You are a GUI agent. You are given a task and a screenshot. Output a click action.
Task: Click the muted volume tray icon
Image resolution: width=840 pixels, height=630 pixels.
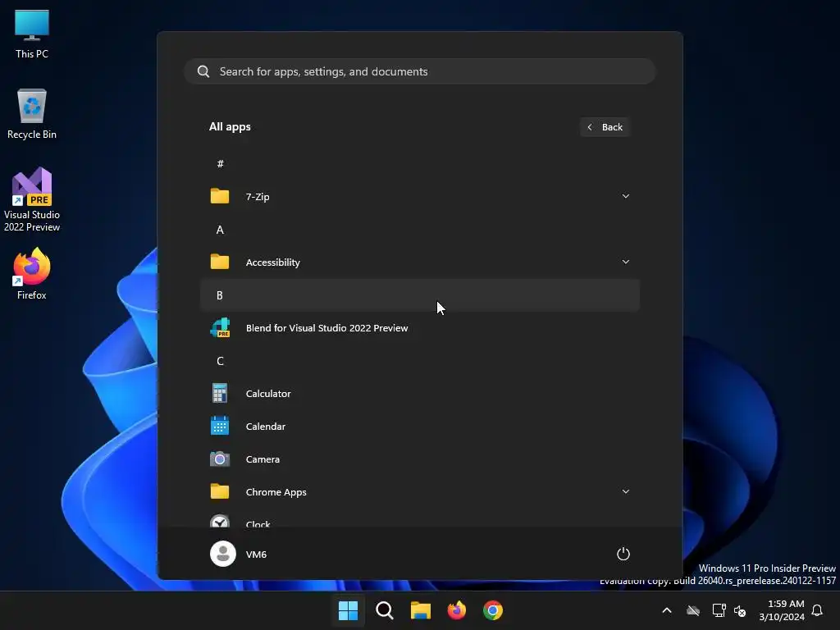tap(740, 610)
